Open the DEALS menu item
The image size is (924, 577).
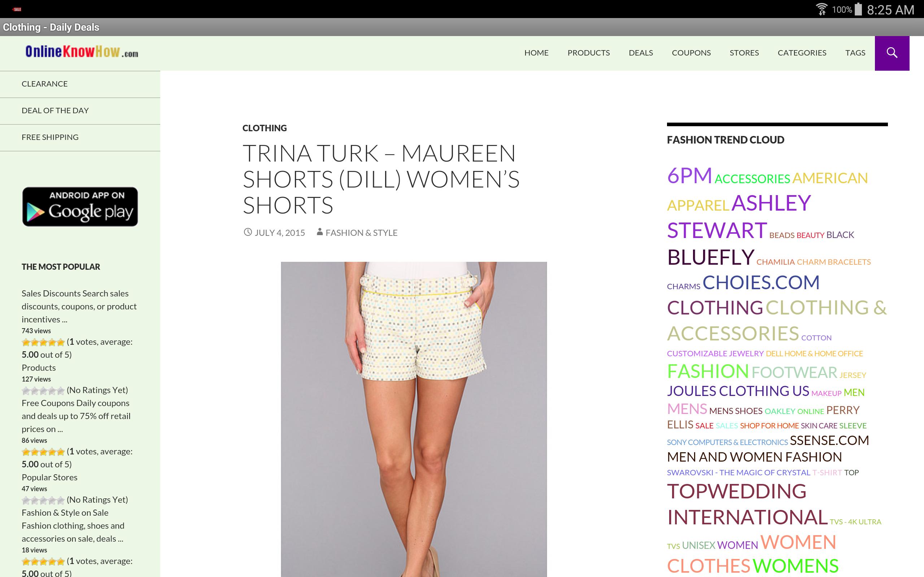tap(640, 53)
